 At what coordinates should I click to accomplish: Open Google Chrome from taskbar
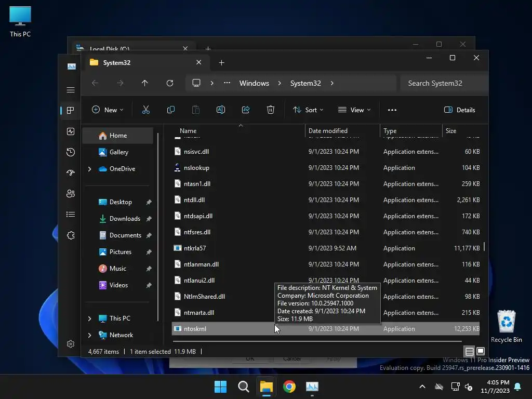click(x=289, y=387)
